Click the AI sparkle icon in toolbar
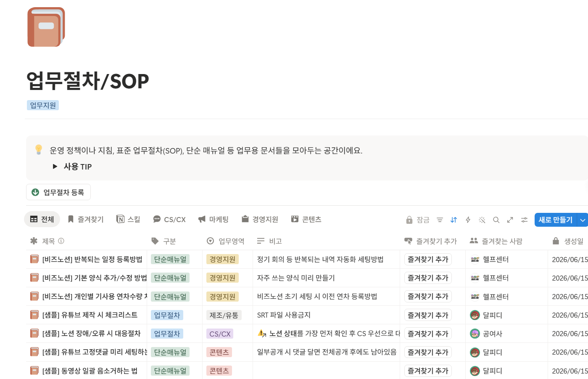 482,220
